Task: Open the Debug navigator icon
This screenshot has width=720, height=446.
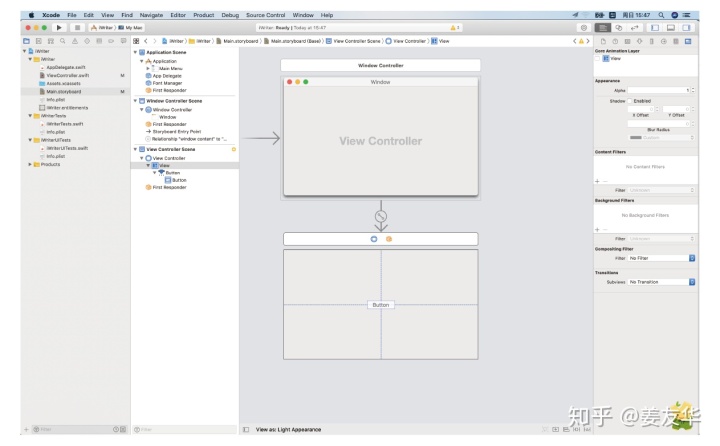Action: [x=99, y=41]
